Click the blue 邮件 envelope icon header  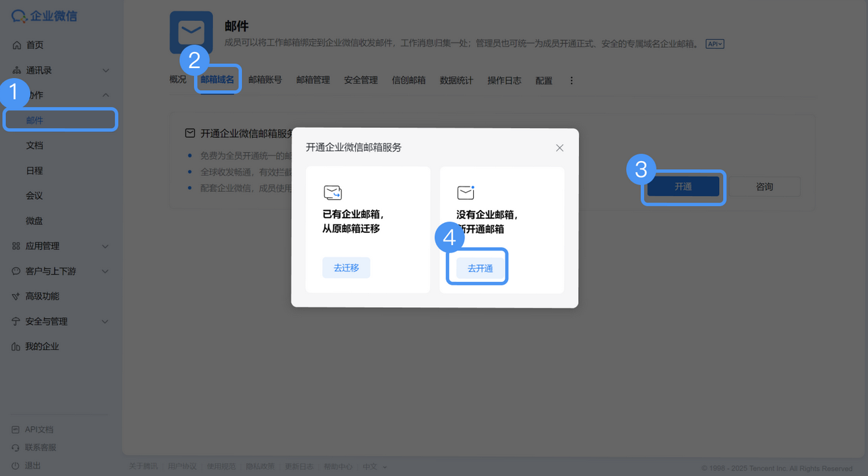click(191, 32)
